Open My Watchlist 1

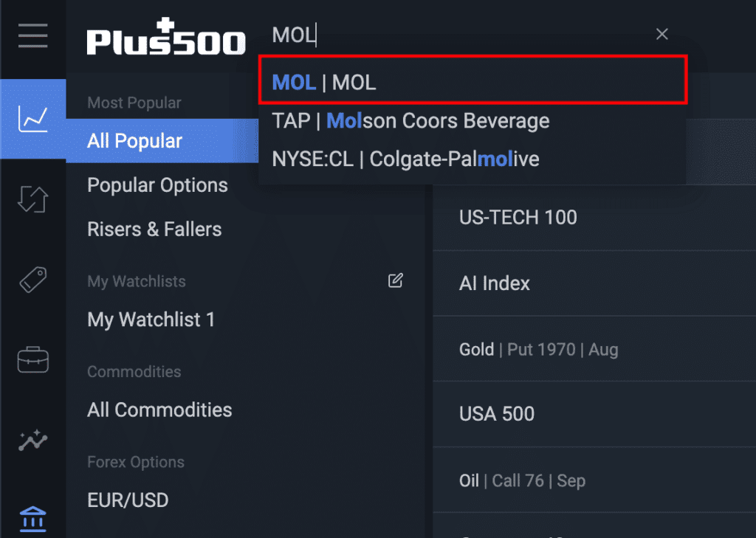coord(151,320)
